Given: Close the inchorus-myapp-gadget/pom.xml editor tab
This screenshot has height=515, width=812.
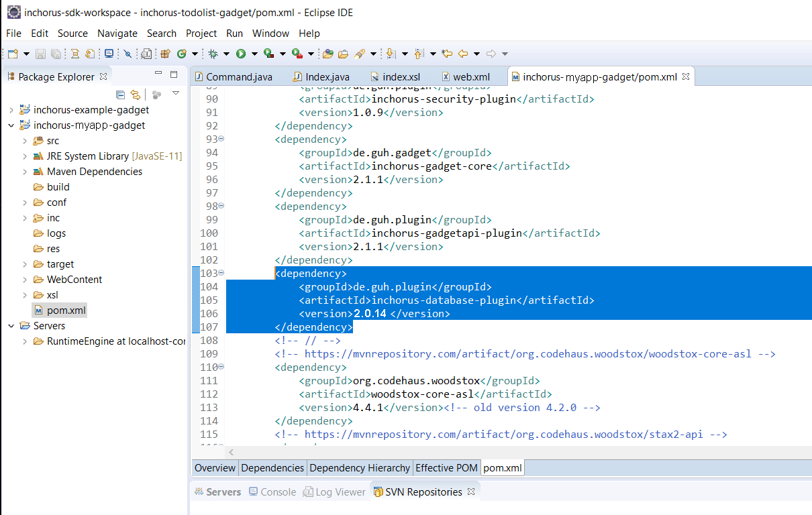Looking at the screenshot, I should point(686,76).
